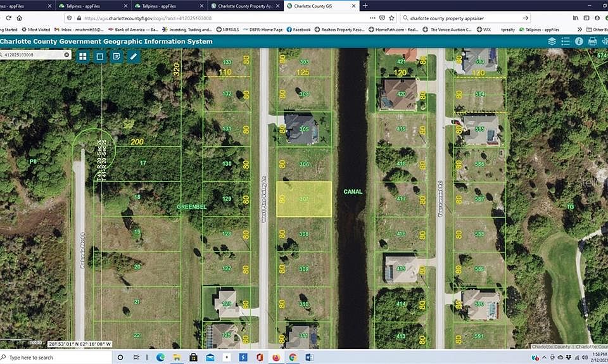Show more bookmarks overflow chevron
Image resolution: width=608 pixels, height=364 pixels.
tap(579, 30)
